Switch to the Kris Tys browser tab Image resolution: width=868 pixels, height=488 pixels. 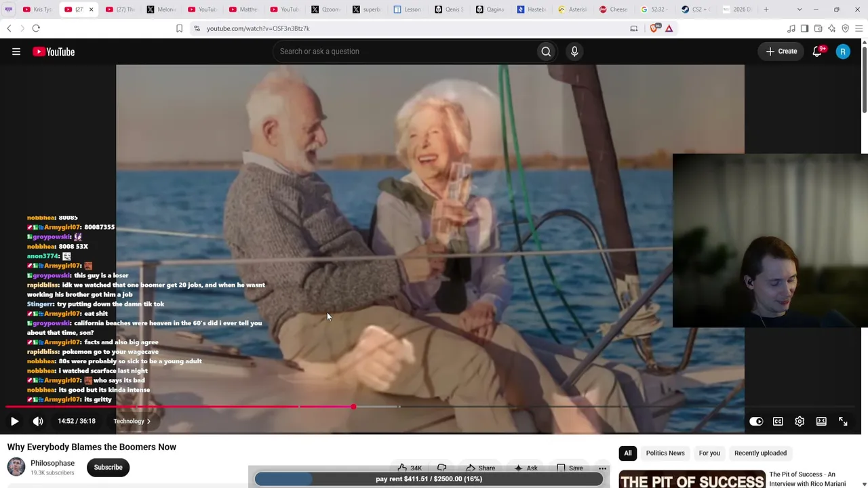(37, 9)
